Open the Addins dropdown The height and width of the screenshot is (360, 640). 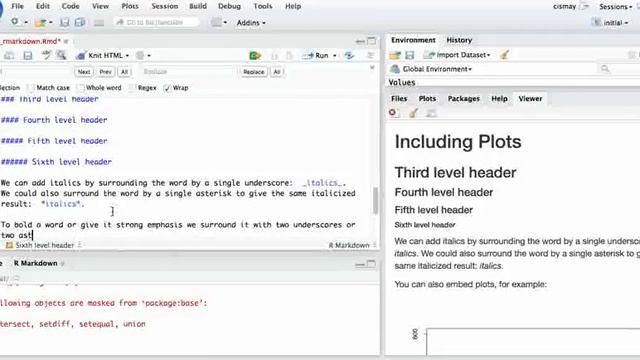(x=251, y=23)
